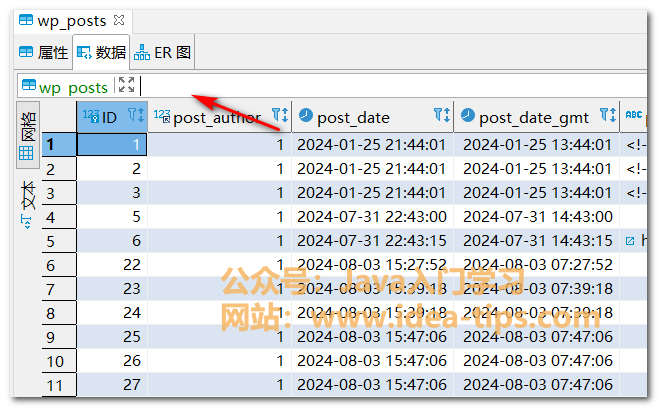Click the numeric type icon on post_author column
This screenshot has height=408, width=658.
[x=162, y=116]
